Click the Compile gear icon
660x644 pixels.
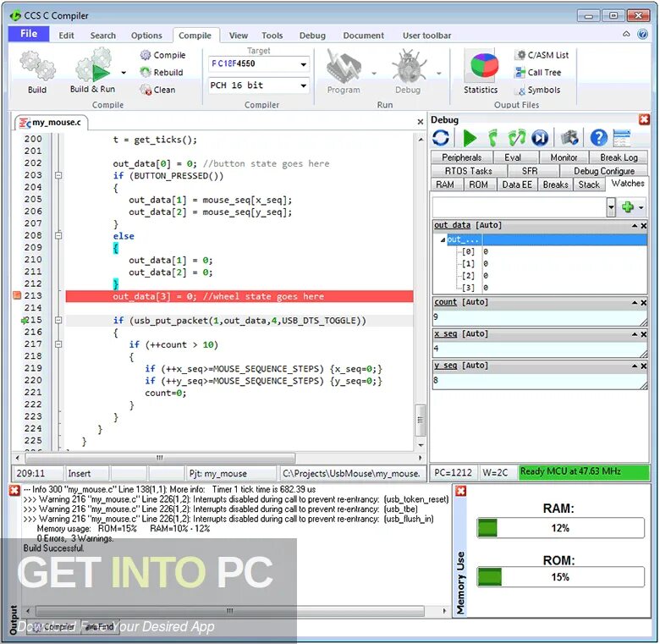146,55
